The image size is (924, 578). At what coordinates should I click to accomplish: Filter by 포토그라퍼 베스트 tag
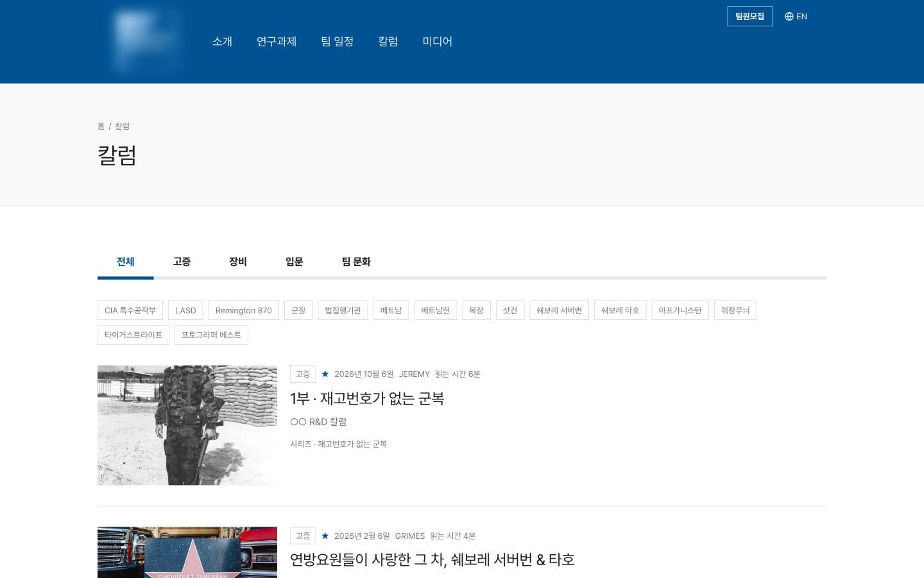[x=211, y=335]
